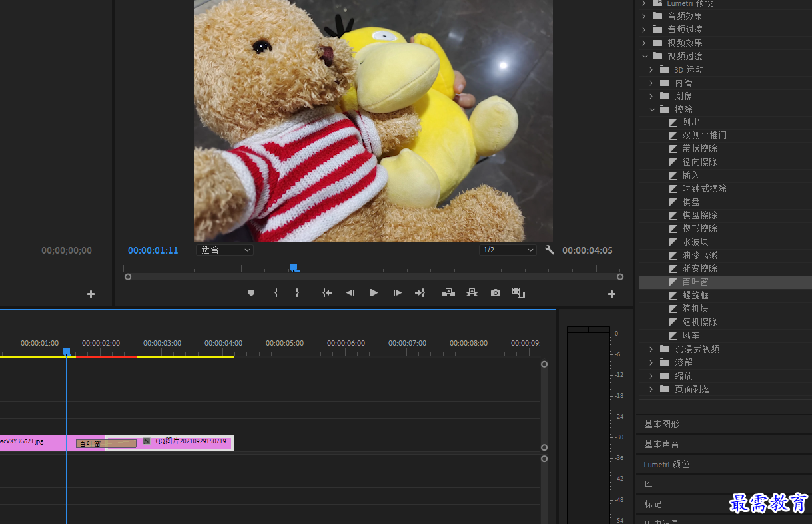Collapse the 视频过渡 folder
This screenshot has width=812, height=524.
click(644, 56)
